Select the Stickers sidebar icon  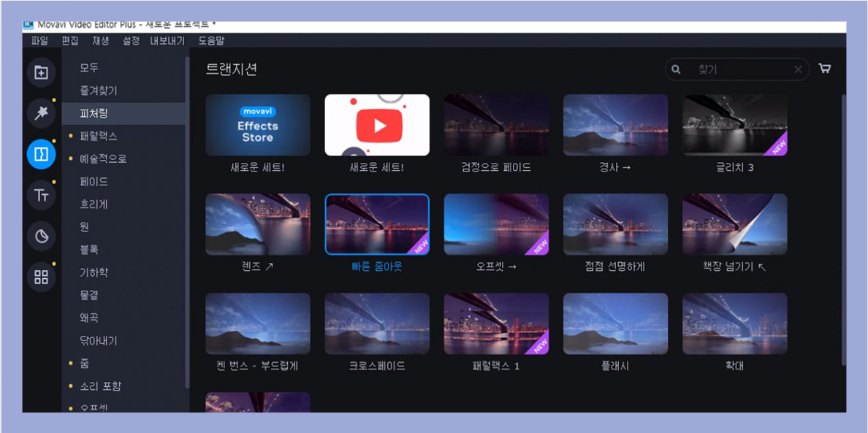tap(41, 236)
